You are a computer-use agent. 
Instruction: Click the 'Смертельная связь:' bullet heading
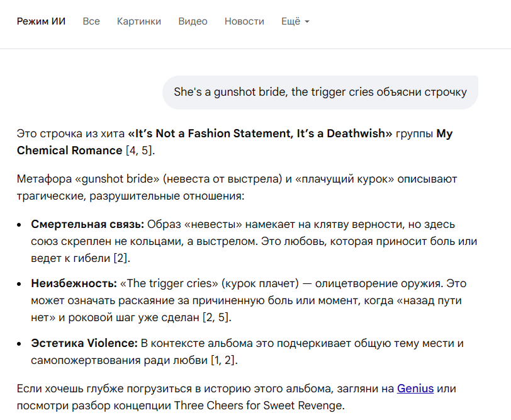(x=87, y=224)
